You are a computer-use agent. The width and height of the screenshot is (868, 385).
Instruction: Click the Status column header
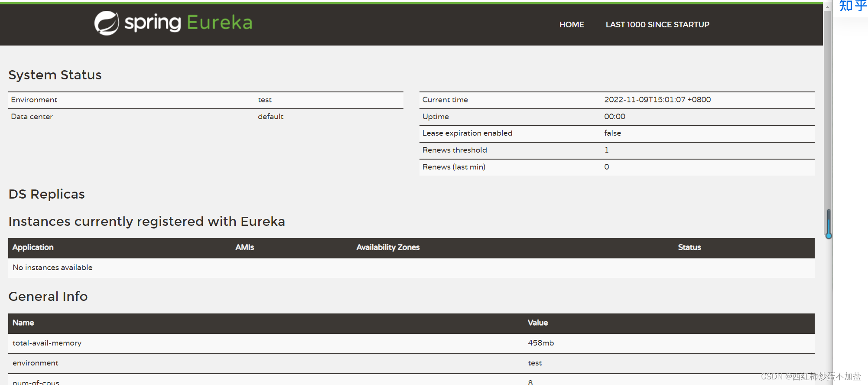689,247
